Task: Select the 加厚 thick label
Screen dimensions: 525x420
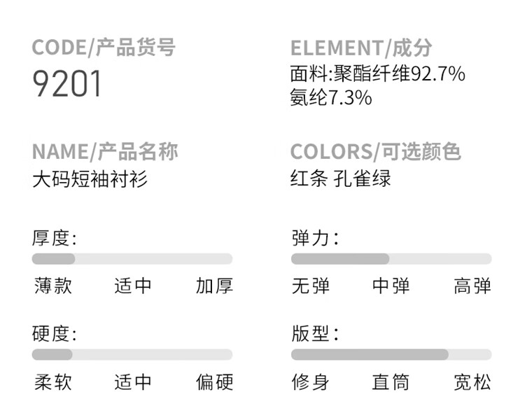Action: [x=214, y=286]
